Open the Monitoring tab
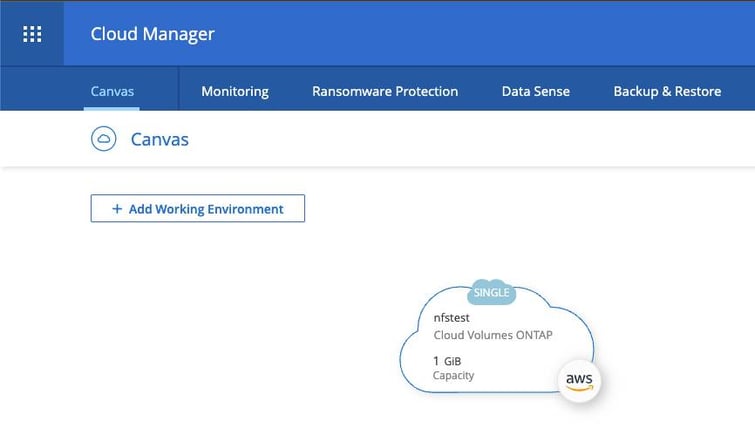 pos(235,91)
